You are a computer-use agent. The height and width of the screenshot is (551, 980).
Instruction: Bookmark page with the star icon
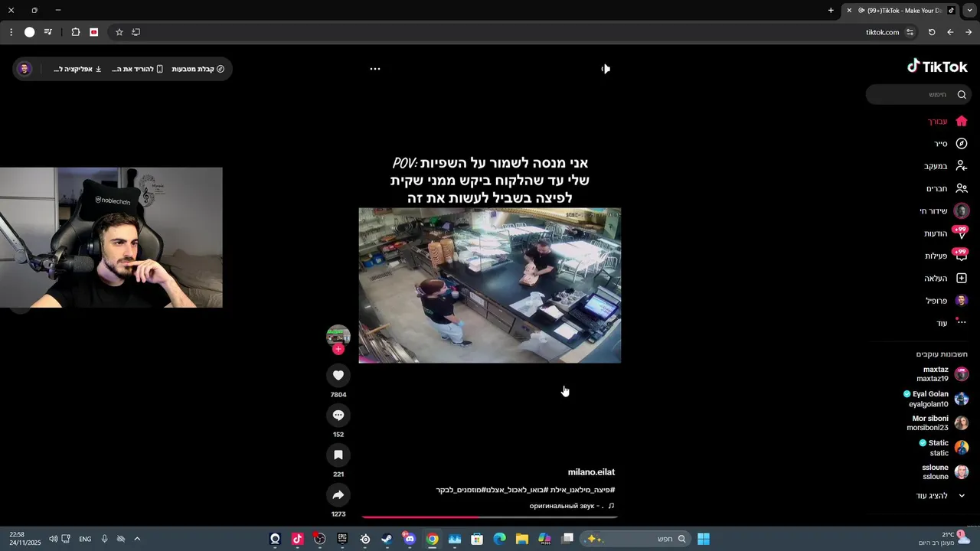[x=119, y=32]
